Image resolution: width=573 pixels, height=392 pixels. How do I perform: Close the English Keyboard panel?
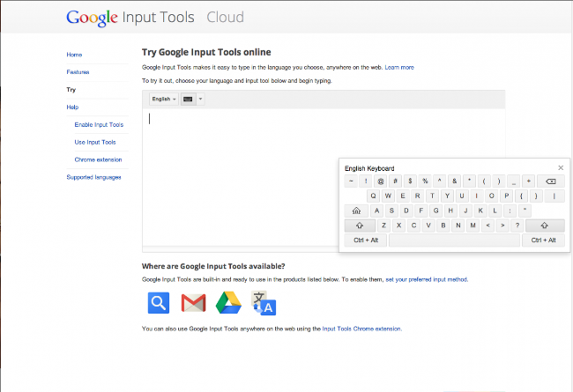[x=561, y=167]
